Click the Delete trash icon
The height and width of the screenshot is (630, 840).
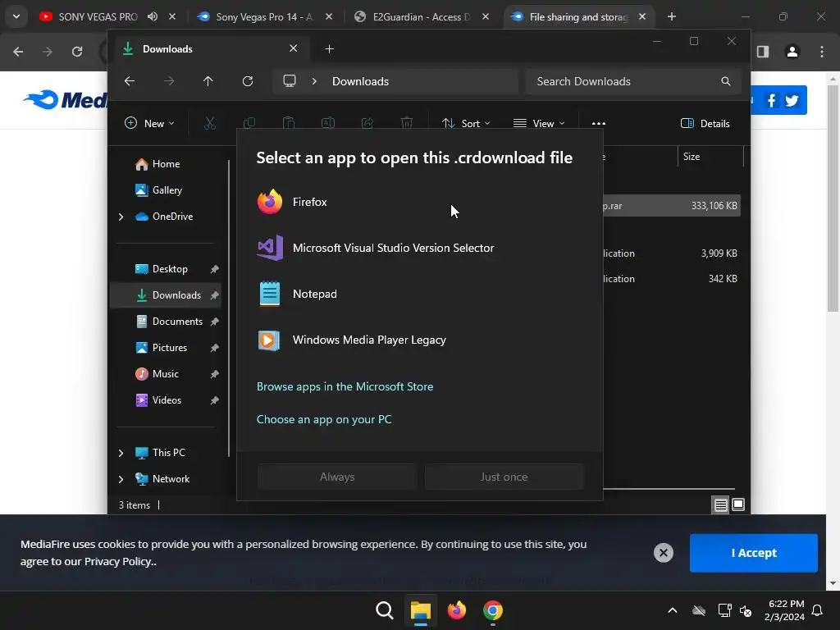pos(407,124)
